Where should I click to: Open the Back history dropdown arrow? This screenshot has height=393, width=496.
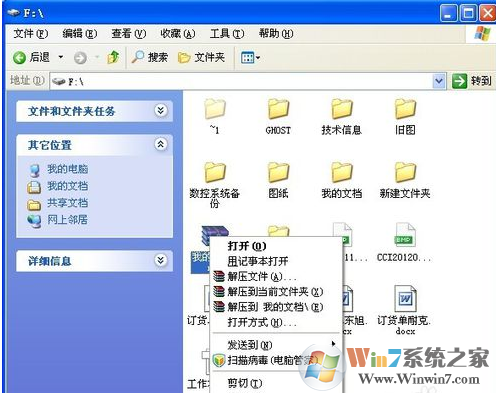tap(61, 57)
